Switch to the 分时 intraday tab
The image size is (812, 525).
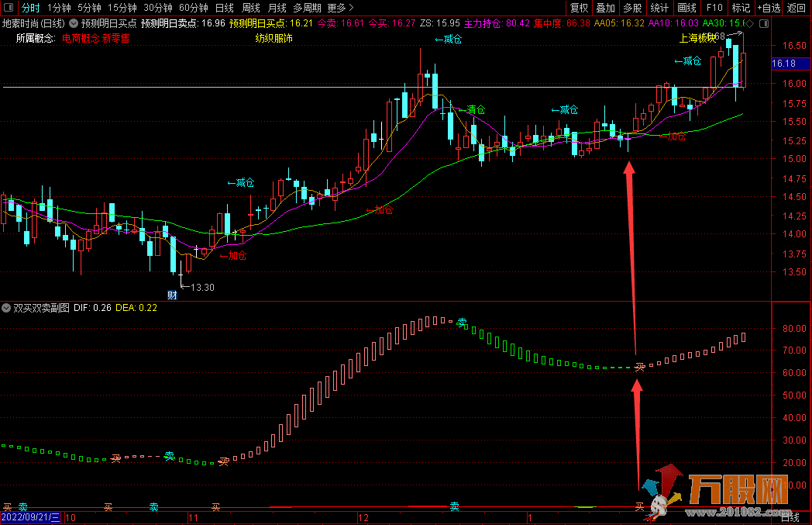30,8
